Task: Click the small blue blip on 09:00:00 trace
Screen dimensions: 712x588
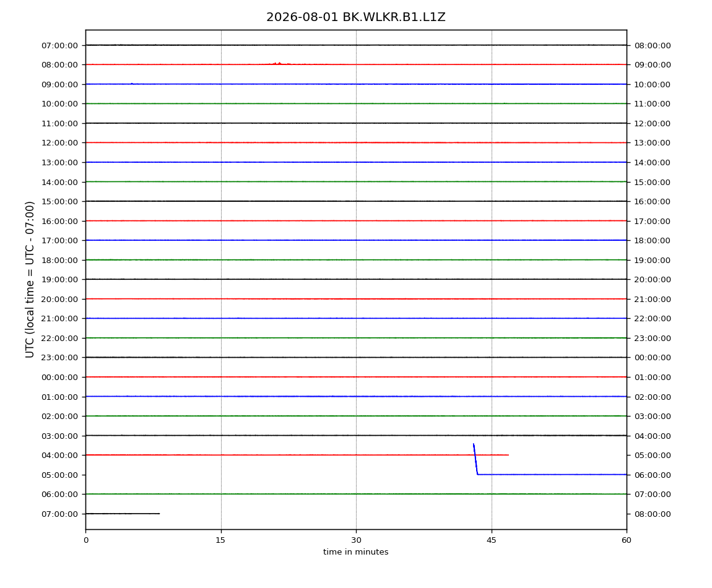Action: click(x=132, y=84)
